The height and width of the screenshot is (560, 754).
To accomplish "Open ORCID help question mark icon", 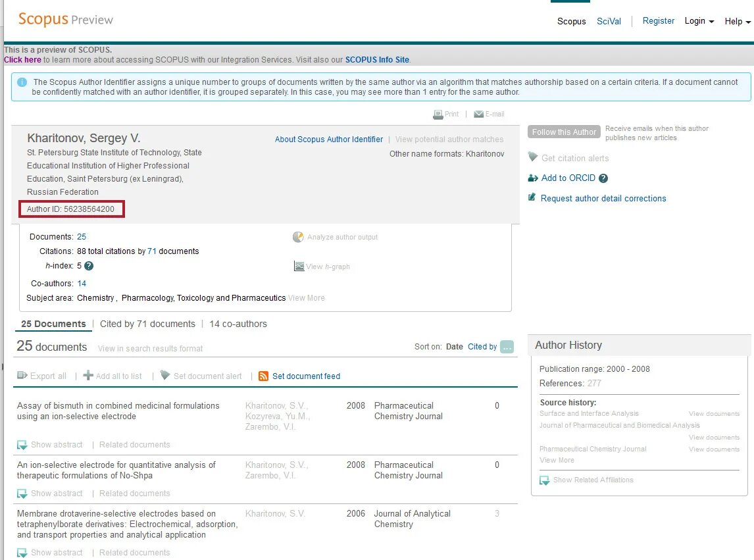I will pyautogui.click(x=603, y=178).
